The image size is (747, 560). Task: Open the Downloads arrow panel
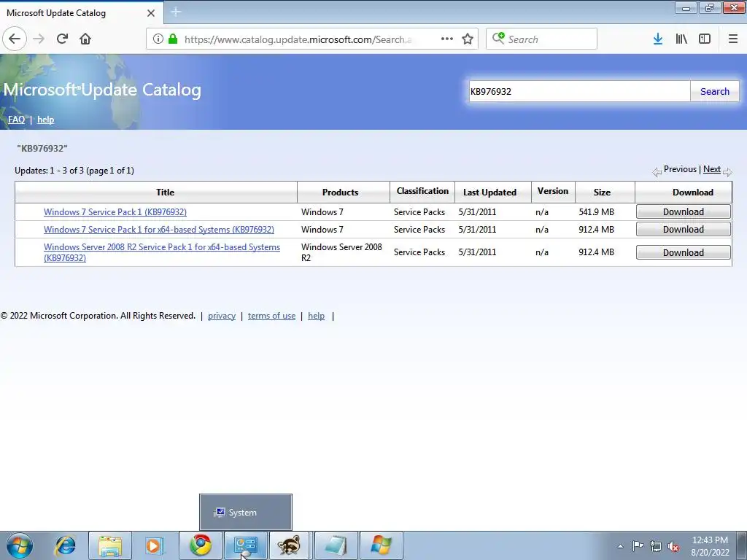(658, 39)
